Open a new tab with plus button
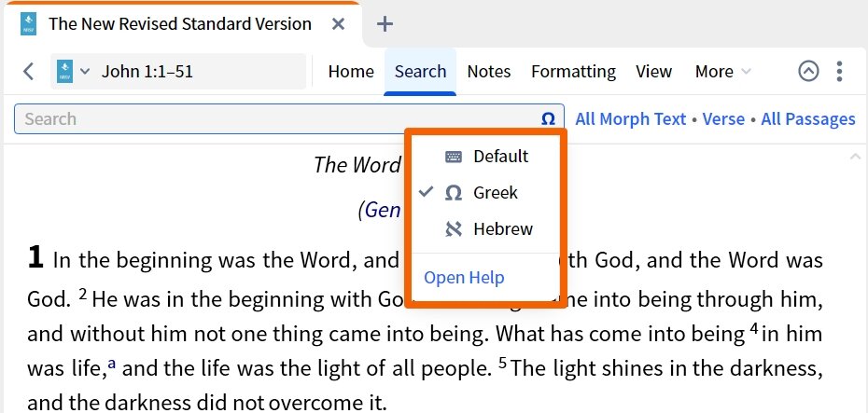 (385, 24)
